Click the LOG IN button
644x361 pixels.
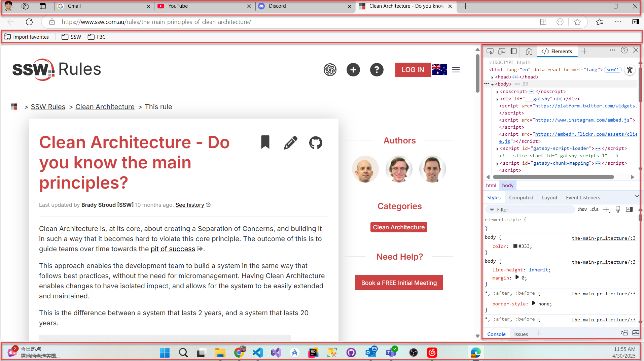click(x=413, y=70)
